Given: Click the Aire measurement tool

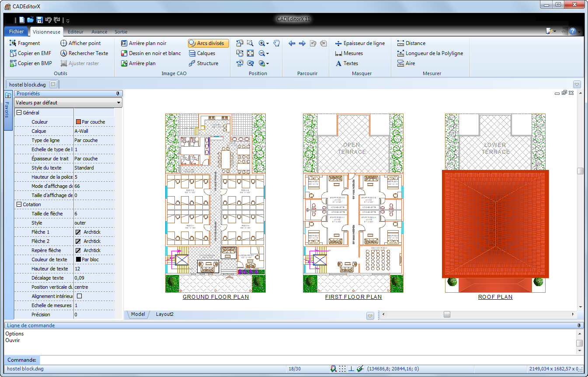Looking at the screenshot, I should (406, 63).
